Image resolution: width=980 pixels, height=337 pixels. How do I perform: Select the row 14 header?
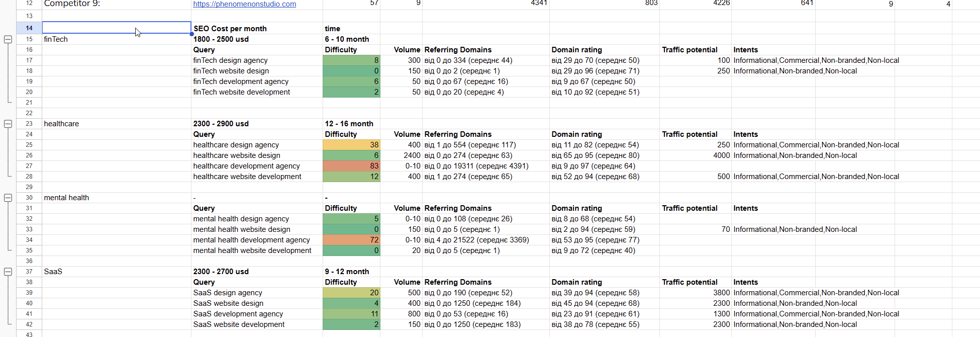point(29,28)
